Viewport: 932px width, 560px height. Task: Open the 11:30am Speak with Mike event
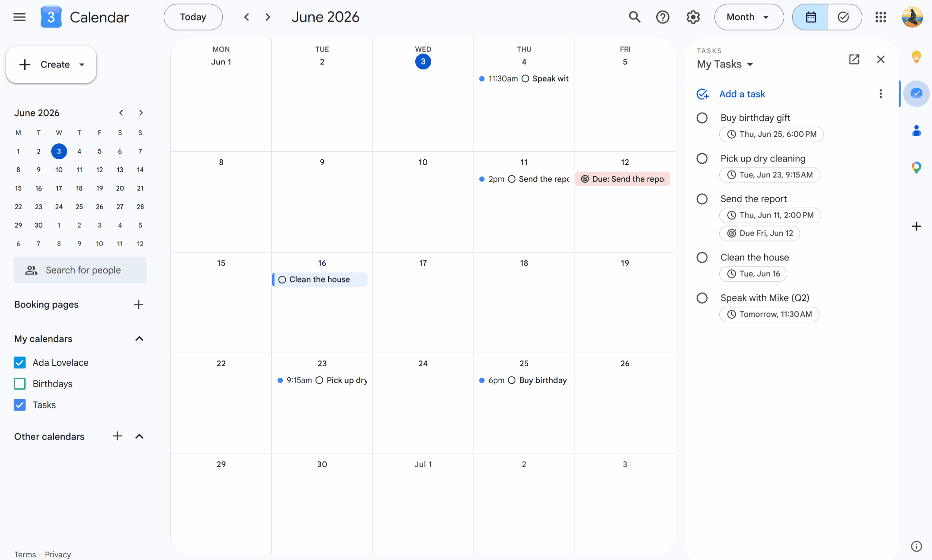pos(524,79)
